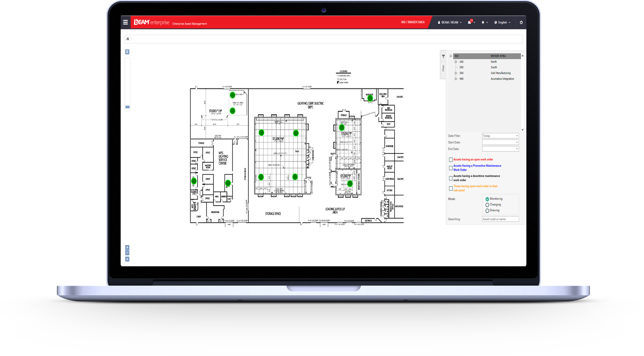
Task: Click the green marker in Studio P
Action: pyautogui.click(x=342, y=128)
